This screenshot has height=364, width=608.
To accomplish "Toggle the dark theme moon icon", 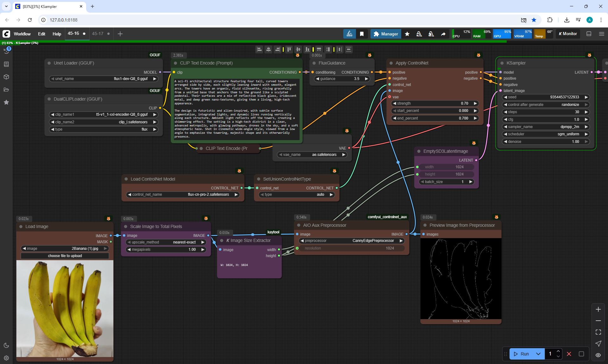I will point(6,345).
